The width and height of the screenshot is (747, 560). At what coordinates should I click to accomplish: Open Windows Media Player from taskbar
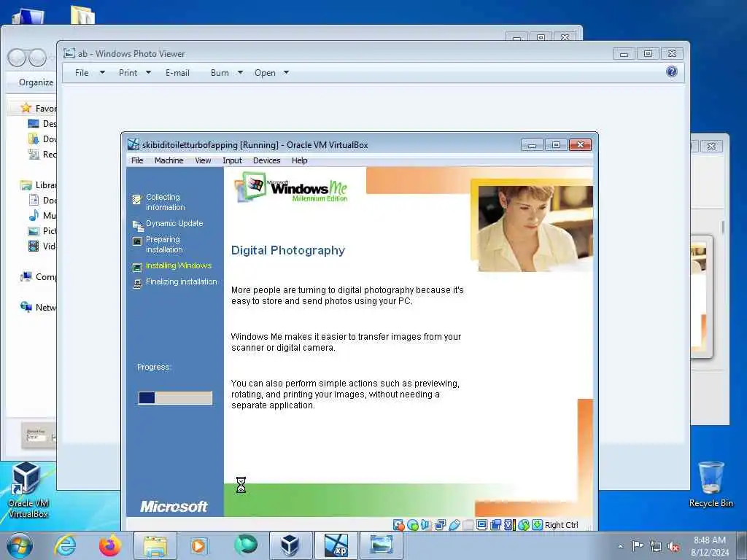[198, 545]
